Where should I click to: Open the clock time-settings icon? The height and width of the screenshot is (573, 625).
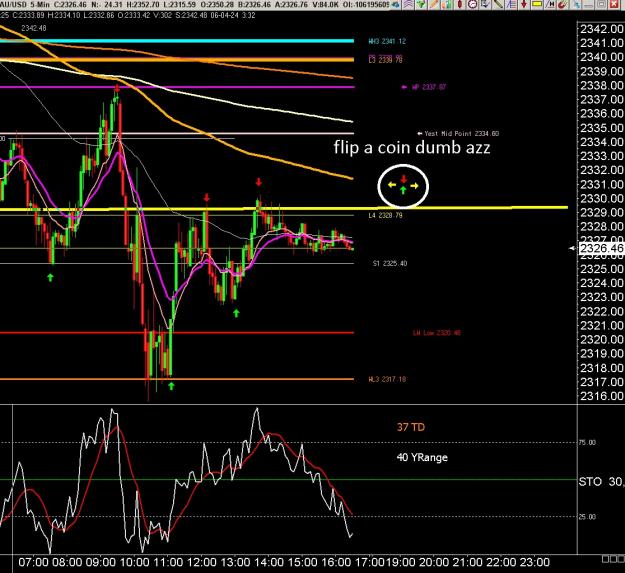tap(473, 4)
